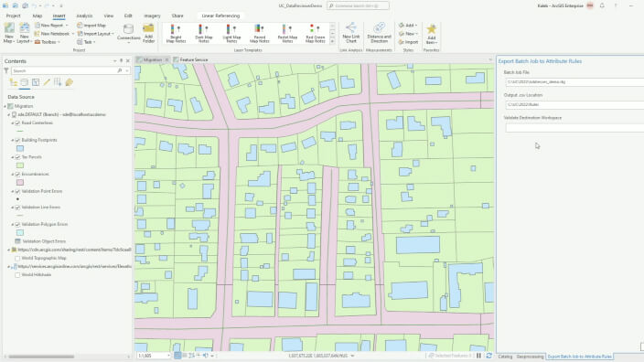The image size is (644, 362).
Task: Select the Red Green Map Notes template
Action: coord(315,33)
